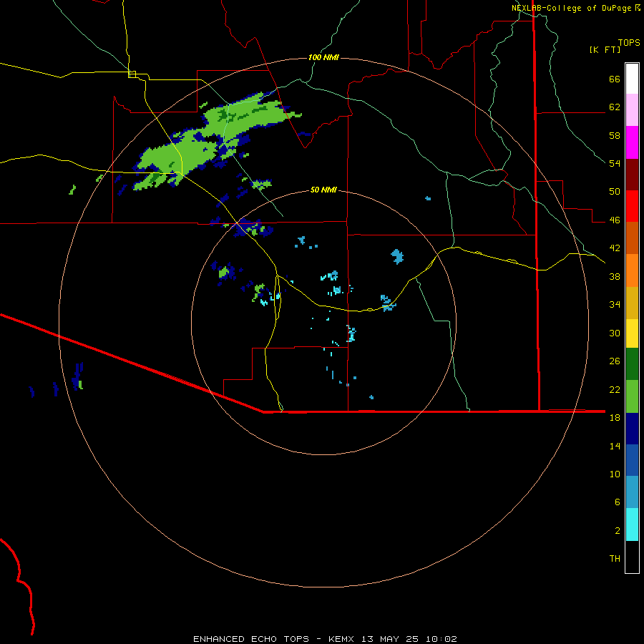Click the steel light-blue legend swatch
Screen dimensions: 644x644
[632, 492]
